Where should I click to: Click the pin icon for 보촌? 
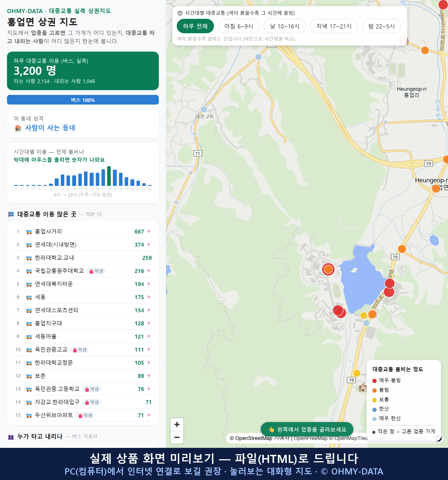[x=149, y=376]
